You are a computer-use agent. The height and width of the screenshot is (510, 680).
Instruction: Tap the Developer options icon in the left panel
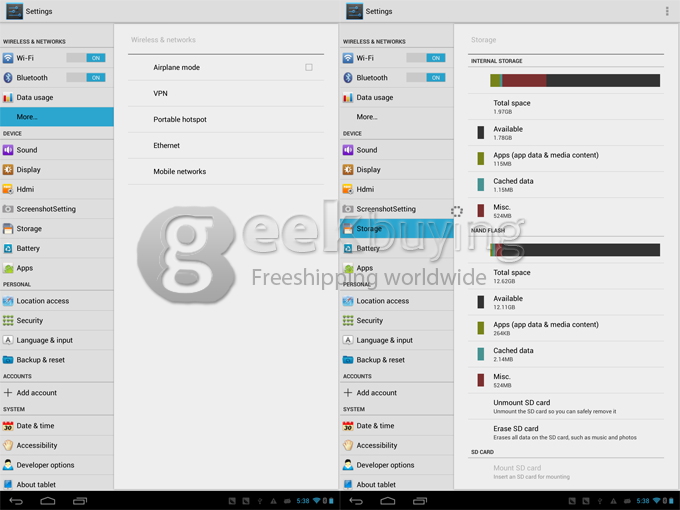tap(8, 465)
